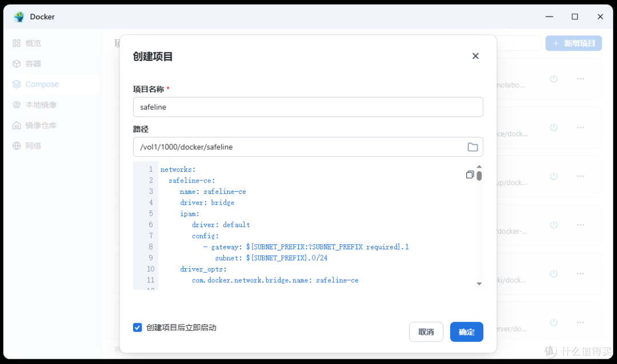Click the 新增项目 button

click(574, 43)
